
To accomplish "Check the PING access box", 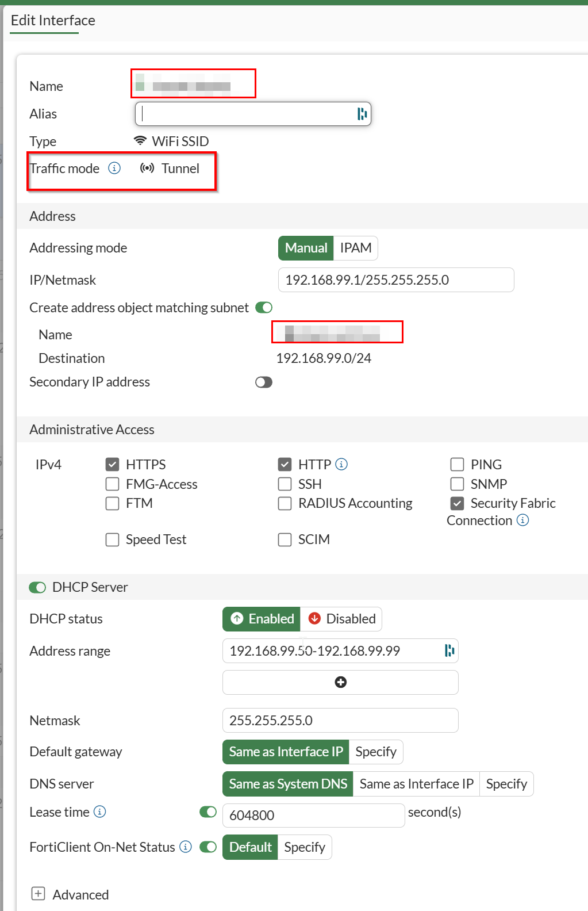I will click(457, 464).
